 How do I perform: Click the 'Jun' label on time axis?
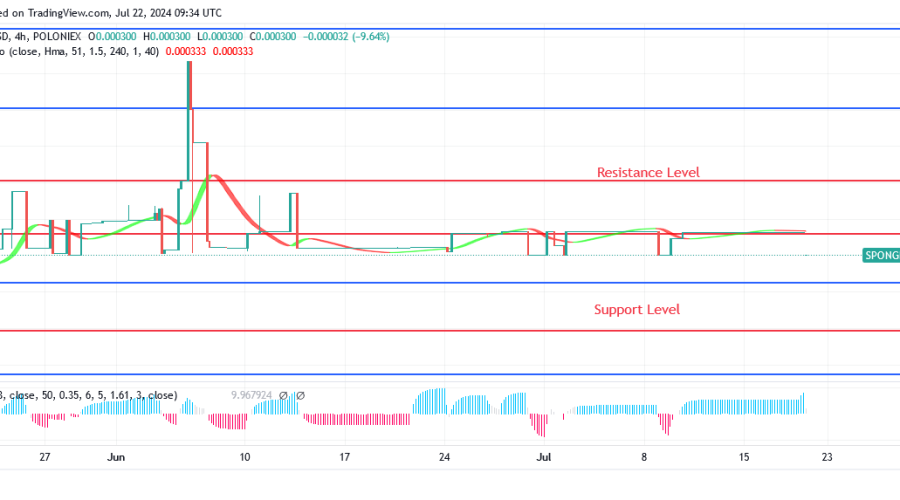116,457
